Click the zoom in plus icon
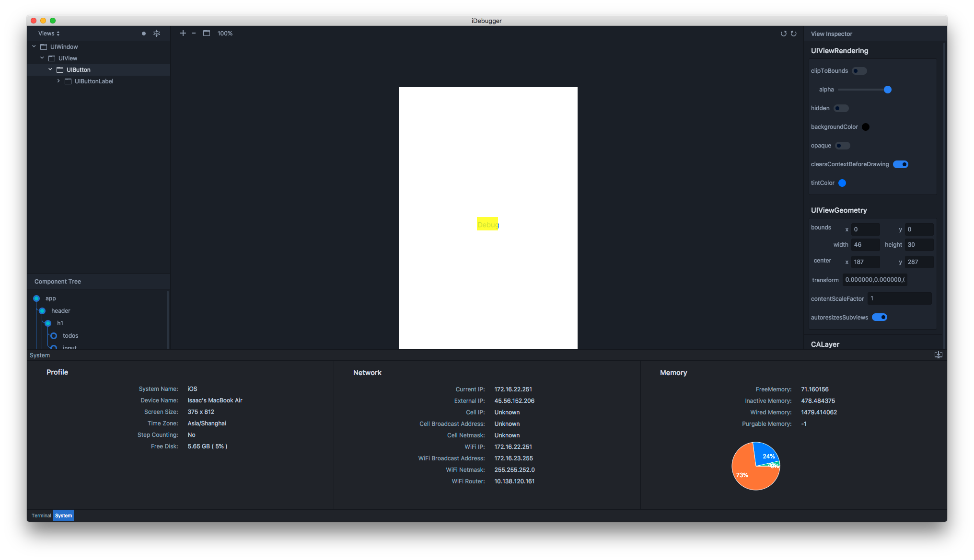 point(183,33)
